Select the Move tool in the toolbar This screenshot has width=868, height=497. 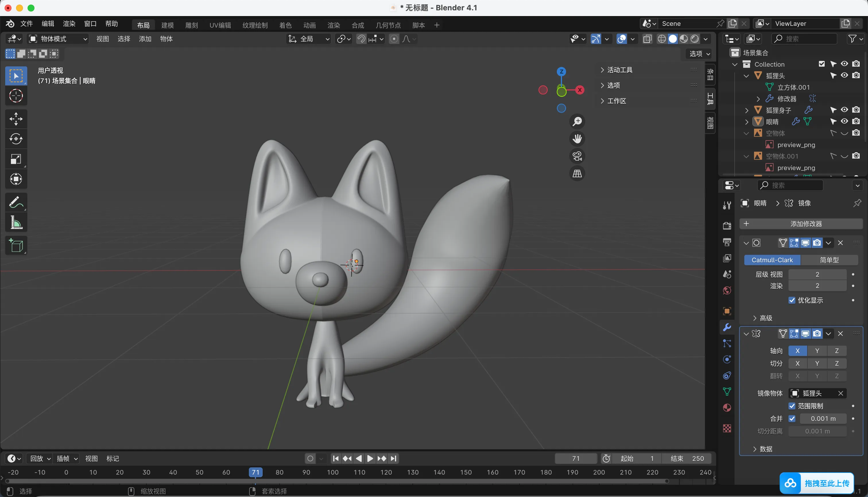[16, 119]
